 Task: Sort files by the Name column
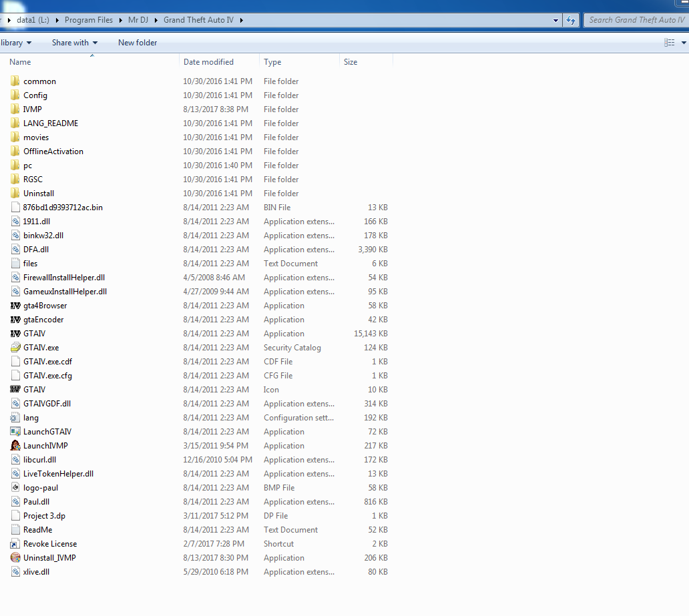[20, 62]
